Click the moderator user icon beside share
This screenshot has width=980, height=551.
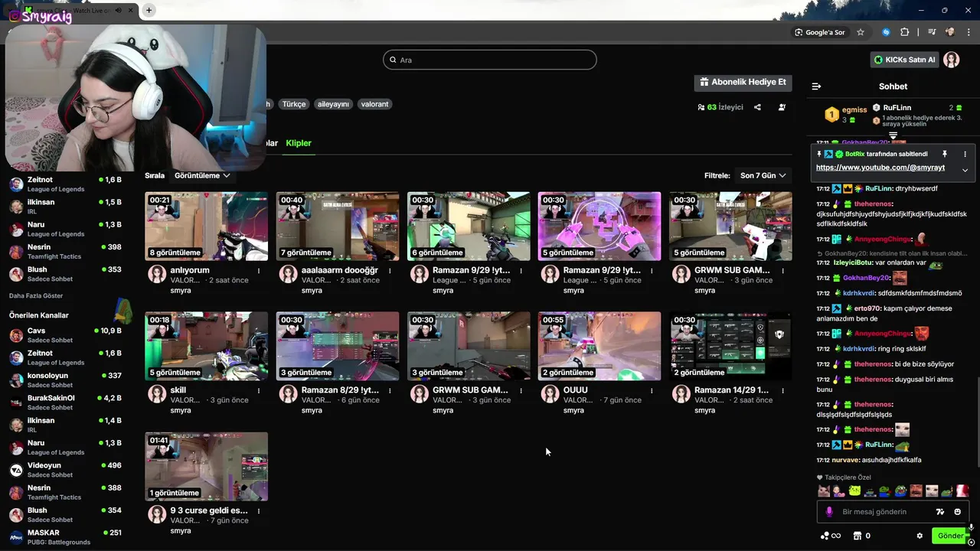pyautogui.click(x=782, y=107)
